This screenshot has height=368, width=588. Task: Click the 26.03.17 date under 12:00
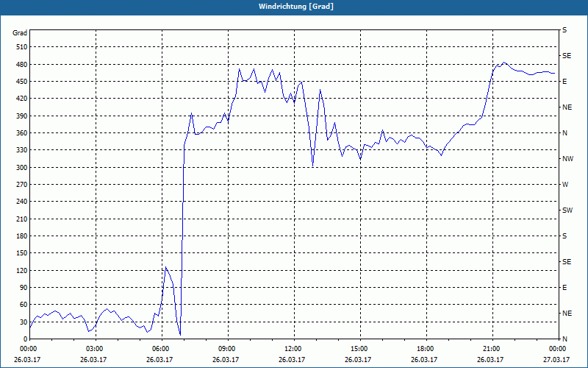click(x=291, y=359)
